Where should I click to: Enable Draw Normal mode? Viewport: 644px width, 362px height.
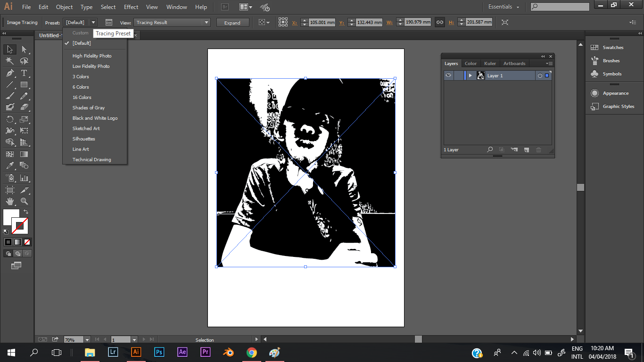8,253
